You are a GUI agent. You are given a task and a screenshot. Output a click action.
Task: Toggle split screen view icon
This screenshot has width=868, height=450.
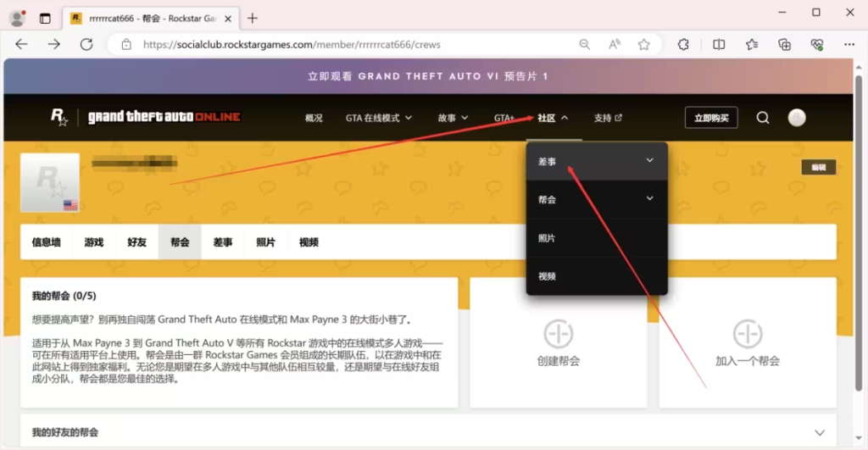[x=719, y=44]
